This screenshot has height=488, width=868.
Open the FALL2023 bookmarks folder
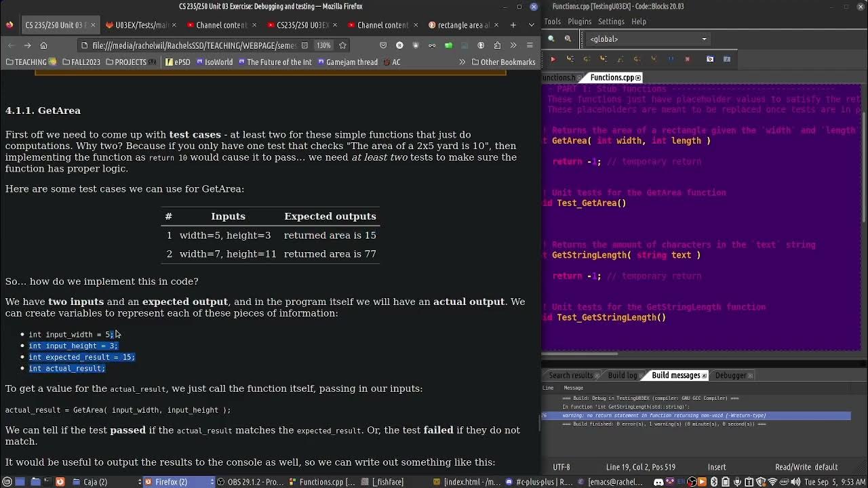pyautogui.click(x=81, y=62)
